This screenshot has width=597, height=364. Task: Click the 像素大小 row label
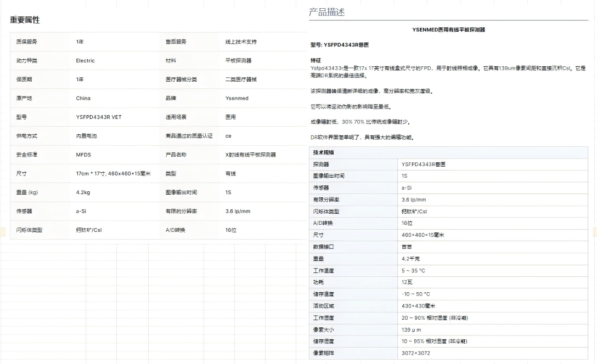[324, 330]
